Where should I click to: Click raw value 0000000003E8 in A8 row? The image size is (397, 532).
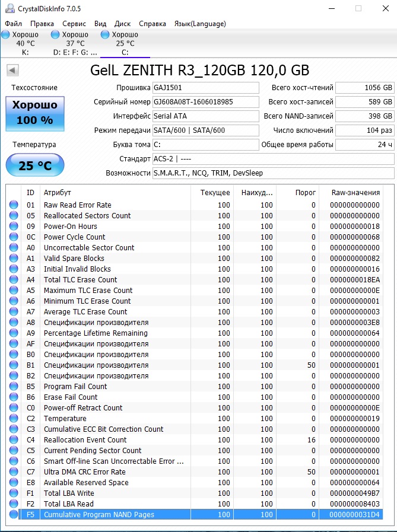354,322
